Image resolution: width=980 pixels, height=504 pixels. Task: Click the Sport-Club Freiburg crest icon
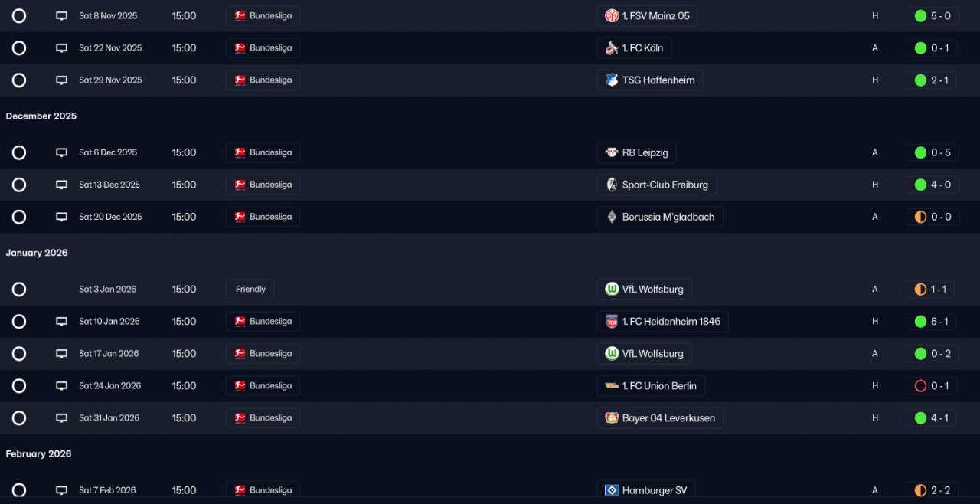(x=612, y=185)
